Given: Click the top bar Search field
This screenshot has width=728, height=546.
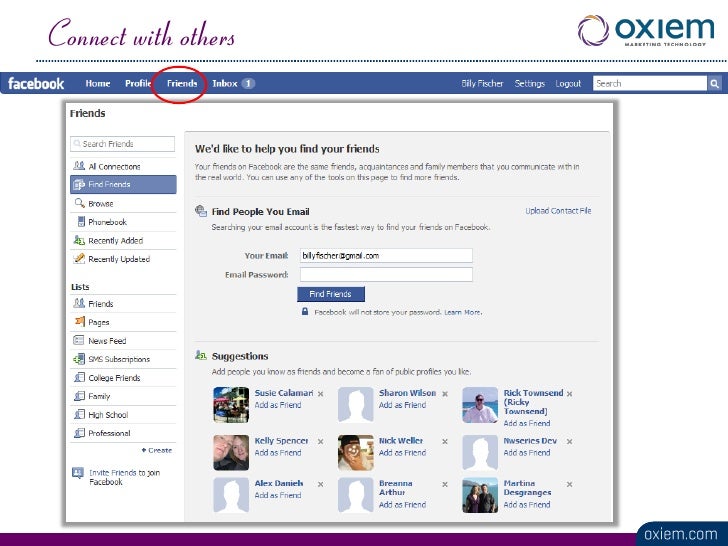Looking at the screenshot, I should pos(650,84).
